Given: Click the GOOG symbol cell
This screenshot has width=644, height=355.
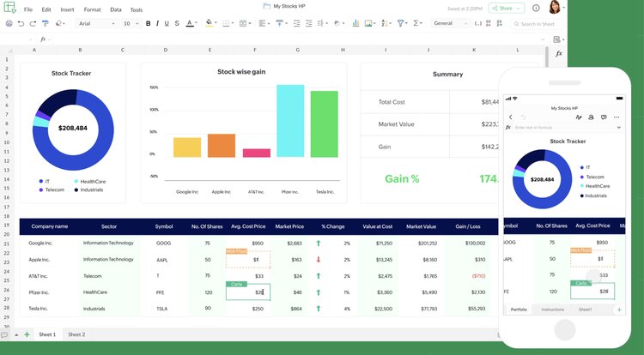Looking at the screenshot, I should [x=163, y=243].
